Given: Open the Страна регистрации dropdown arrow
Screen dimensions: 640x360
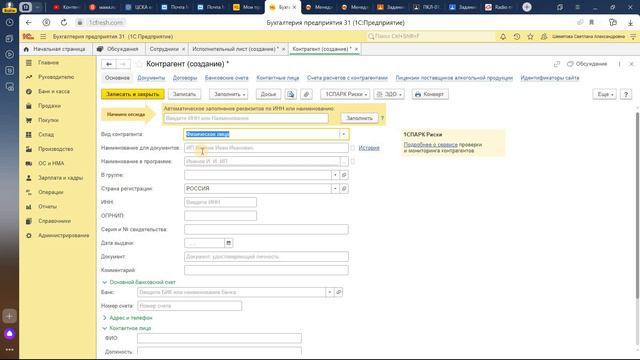Looking at the screenshot, I should [335, 189].
